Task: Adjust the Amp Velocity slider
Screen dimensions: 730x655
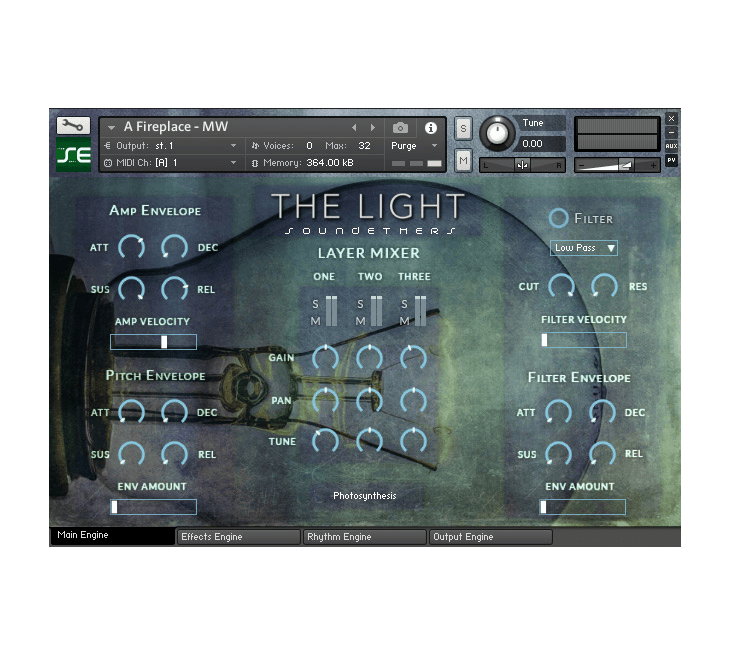Action: [x=153, y=342]
